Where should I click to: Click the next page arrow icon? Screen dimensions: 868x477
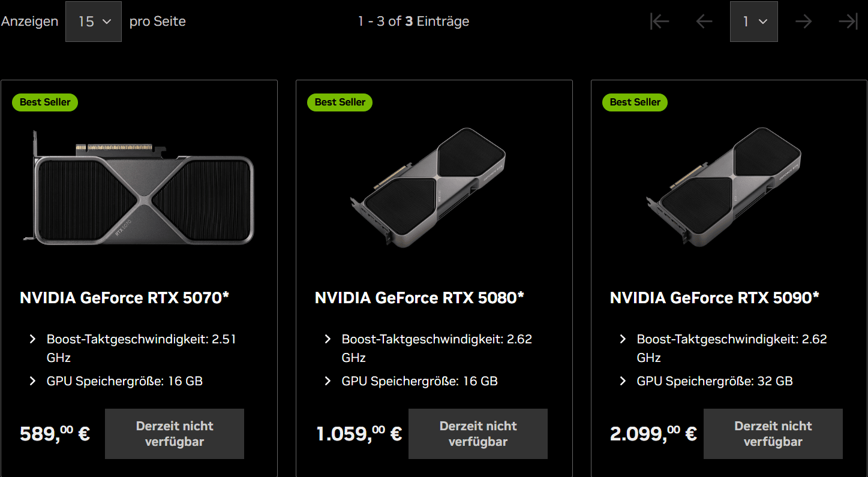point(803,22)
